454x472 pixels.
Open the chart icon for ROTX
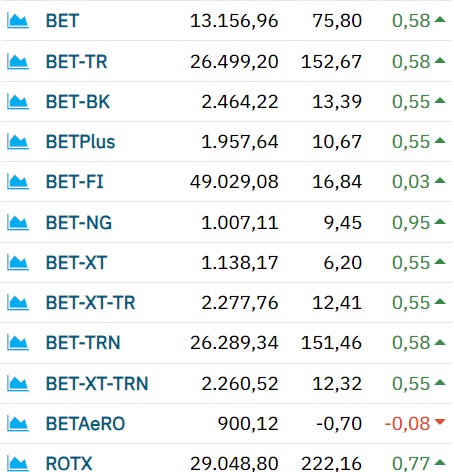(18, 464)
